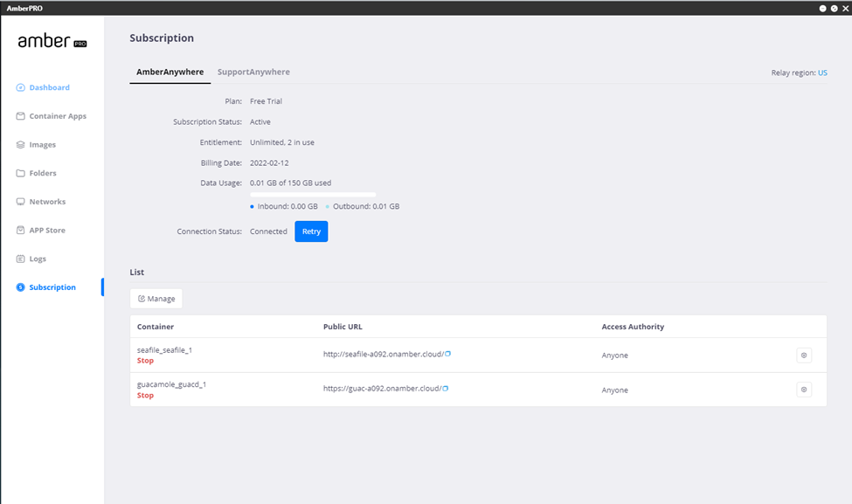Click the Networks monitor icon

click(x=20, y=202)
